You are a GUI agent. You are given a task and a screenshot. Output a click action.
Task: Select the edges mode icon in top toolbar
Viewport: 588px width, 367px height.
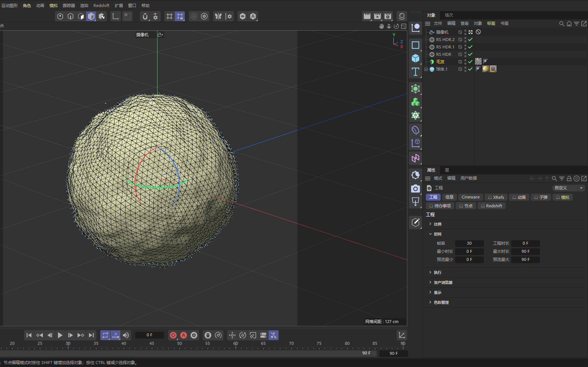click(x=71, y=16)
